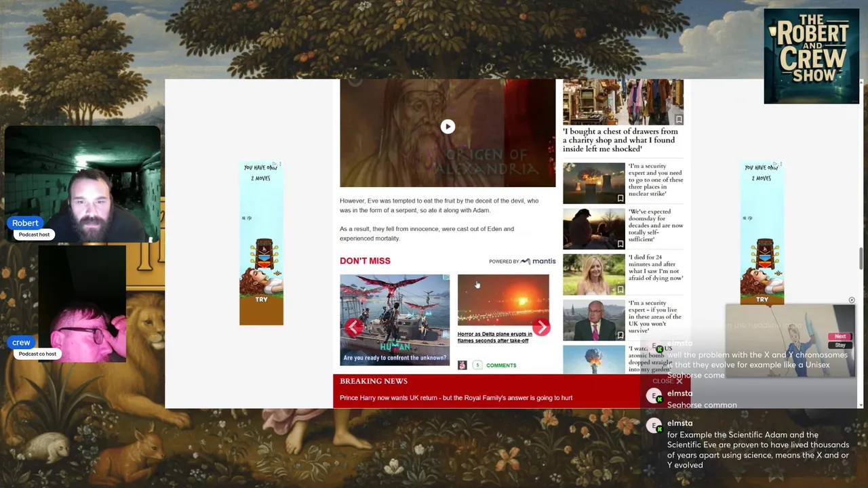Viewport: 868px width, 488px height.
Task: Click the 'BREAKING NEWS' banner title
Action: click(374, 382)
